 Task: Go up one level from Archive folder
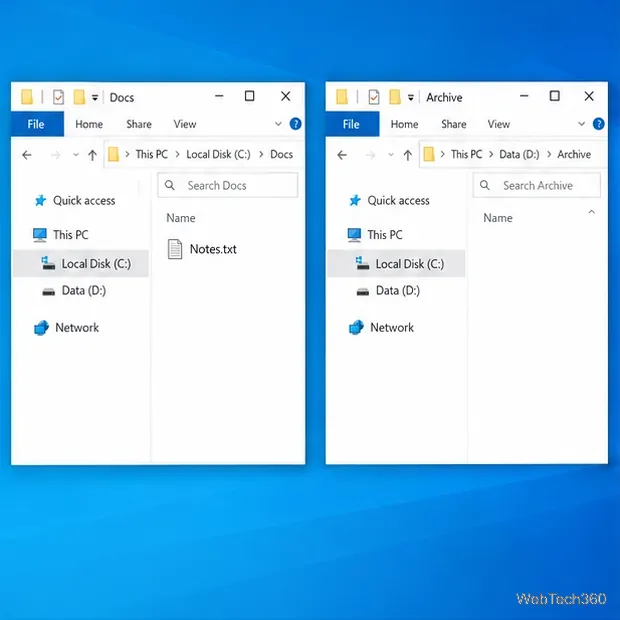408,155
